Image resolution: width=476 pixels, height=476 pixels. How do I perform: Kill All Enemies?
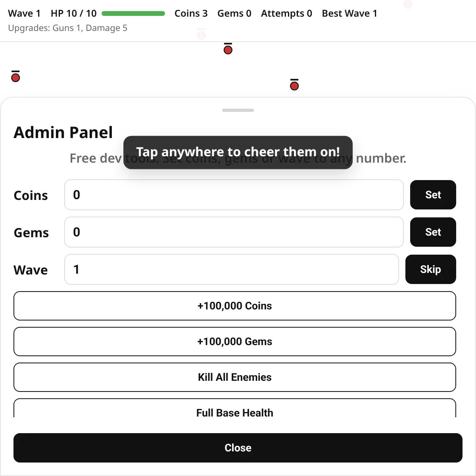pyautogui.click(x=235, y=377)
